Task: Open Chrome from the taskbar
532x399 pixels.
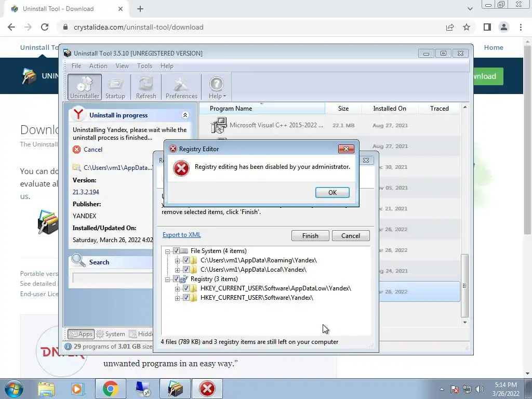Action: [x=110, y=389]
